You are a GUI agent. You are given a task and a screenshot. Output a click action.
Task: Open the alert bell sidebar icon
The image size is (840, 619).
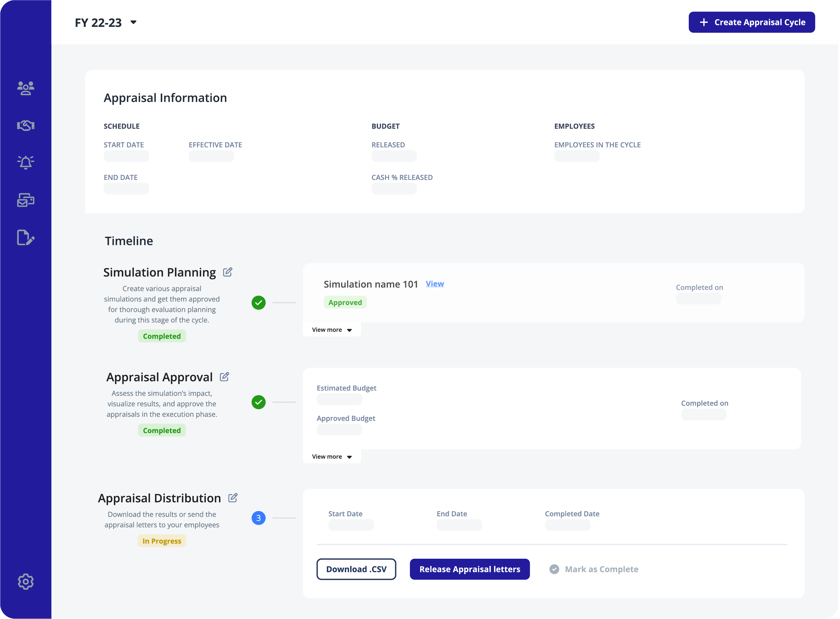point(26,162)
